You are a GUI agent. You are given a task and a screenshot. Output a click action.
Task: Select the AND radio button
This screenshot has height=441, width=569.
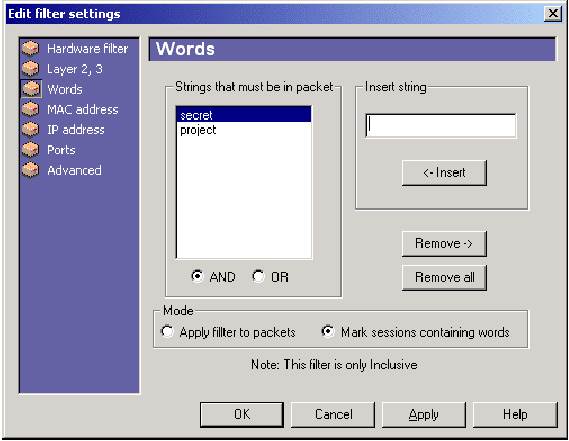pyautogui.click(x=197, y=276)
